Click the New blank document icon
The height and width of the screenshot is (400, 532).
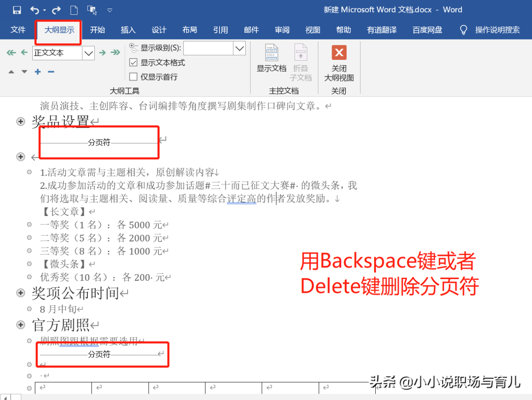[74, 10]
